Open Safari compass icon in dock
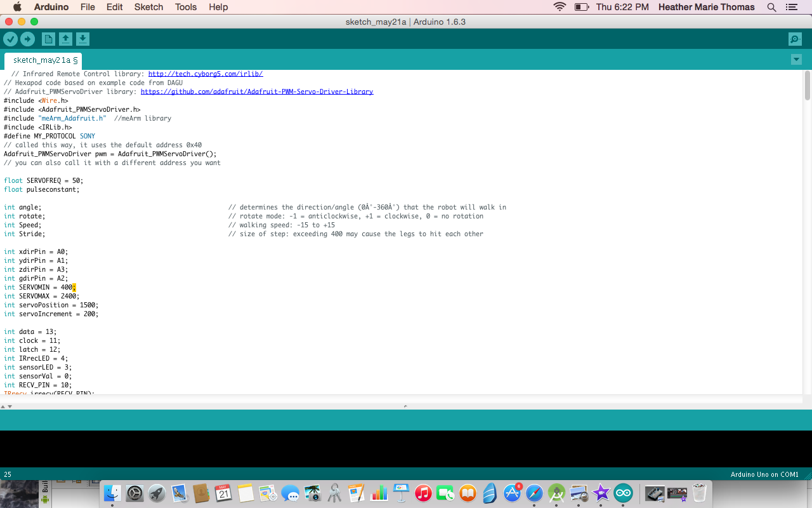The image size is (812, 508). [x=534, y=493]
